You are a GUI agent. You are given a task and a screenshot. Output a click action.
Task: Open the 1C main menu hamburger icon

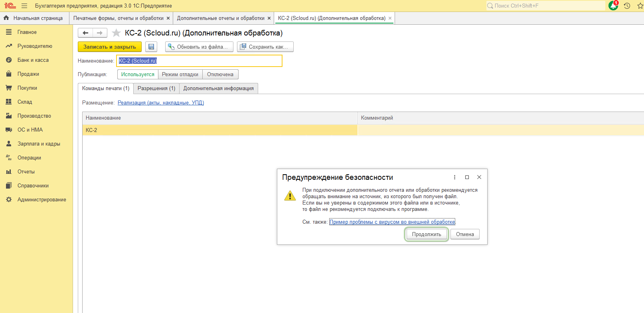click(x=24, y=6)
